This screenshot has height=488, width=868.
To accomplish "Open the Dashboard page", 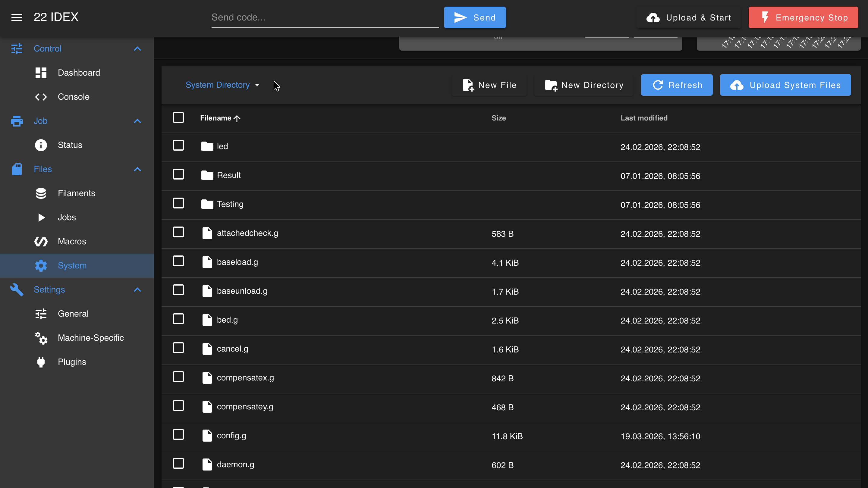I will coord(77,73).
